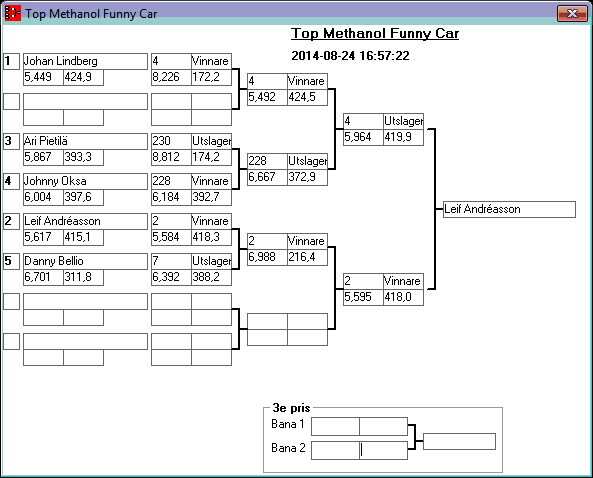Click the bracket app icon in title bar
This screenshot has height=478, width=593.
pos(12,13)
